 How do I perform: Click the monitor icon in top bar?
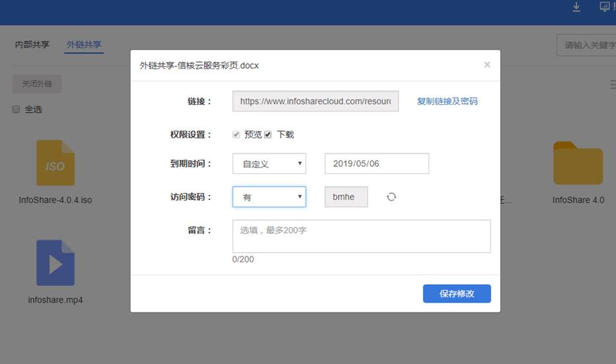tap(605, 7)
